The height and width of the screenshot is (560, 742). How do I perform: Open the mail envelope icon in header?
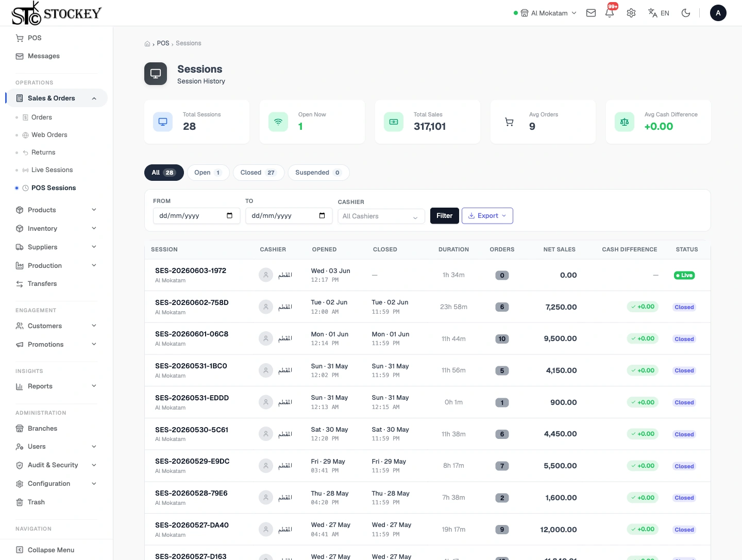591,13
